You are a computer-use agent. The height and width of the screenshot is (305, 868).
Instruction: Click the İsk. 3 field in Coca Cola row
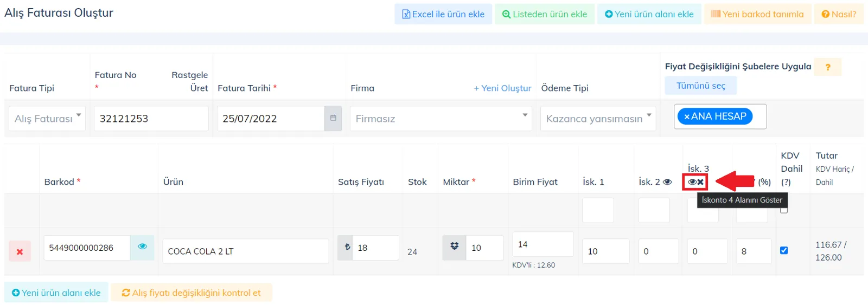point(707,251)
